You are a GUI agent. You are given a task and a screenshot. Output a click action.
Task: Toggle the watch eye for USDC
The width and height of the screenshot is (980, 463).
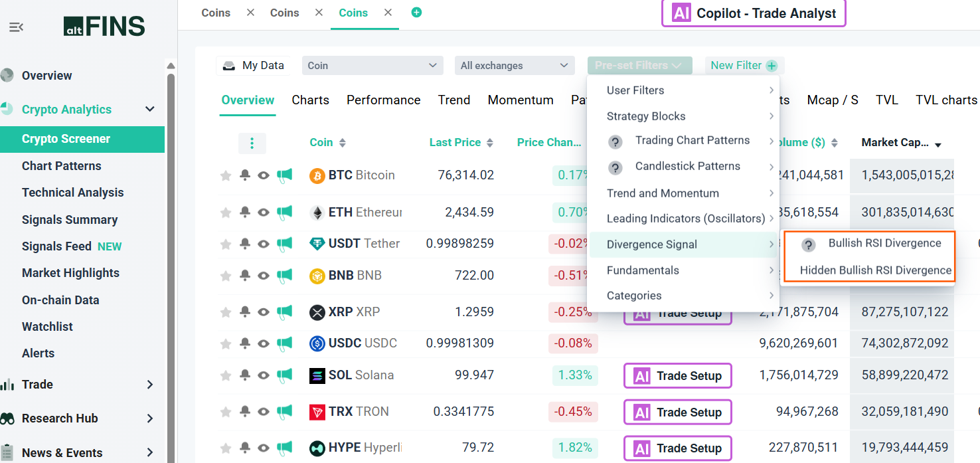tap(264, 343)
